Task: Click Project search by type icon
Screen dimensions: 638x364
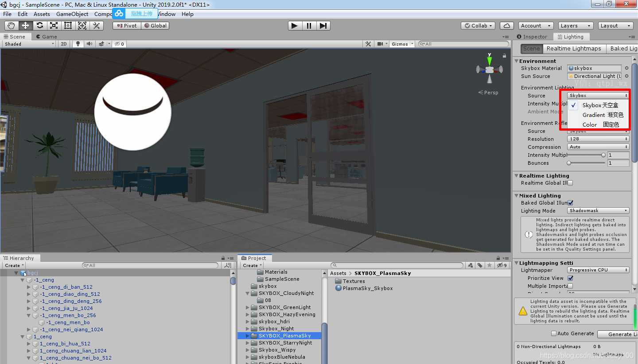Action: [471, 265]
